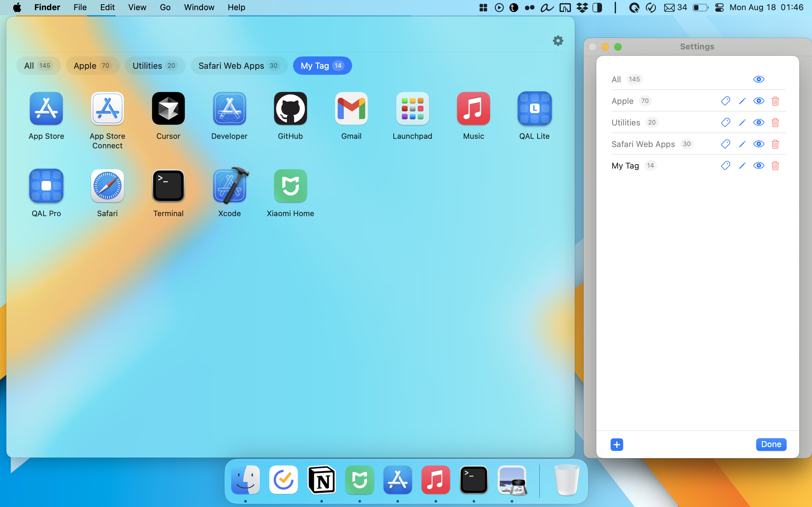The height and width of the screenshot is (507, 812).
Task: Click the trash icon for My Tag
Action: coord(775,166)
